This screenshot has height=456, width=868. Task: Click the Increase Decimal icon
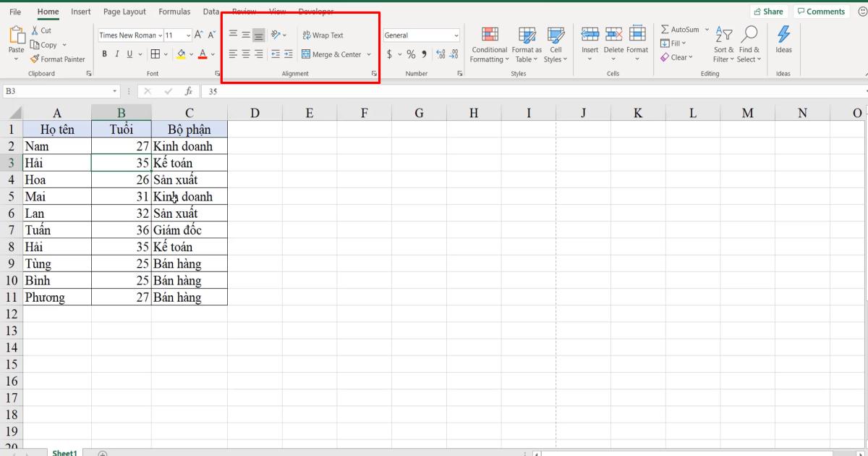click(x=441, y=53)
